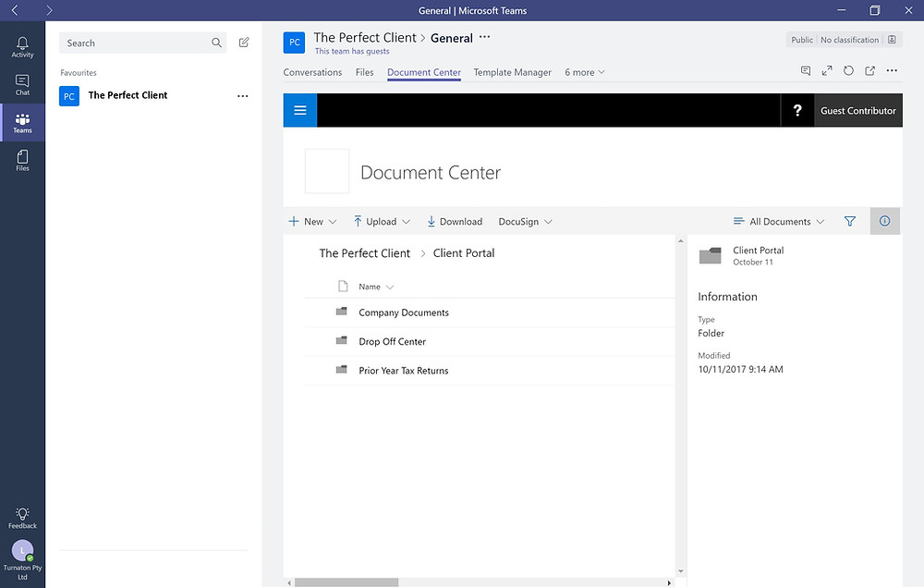Open the Turnaton Pty Ltd profile avatar
Image resolution: width=924 pixels, height=588 pixels.
pos(22,550)
